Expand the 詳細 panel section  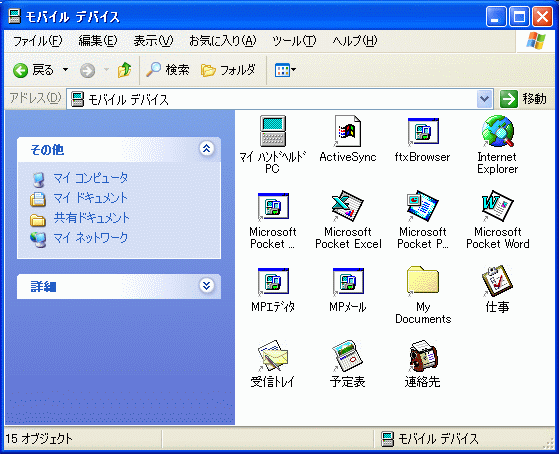point(206,286)
